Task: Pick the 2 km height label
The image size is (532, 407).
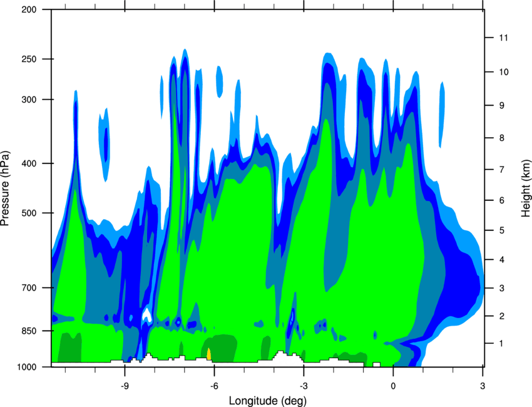Action: [502, 316]
